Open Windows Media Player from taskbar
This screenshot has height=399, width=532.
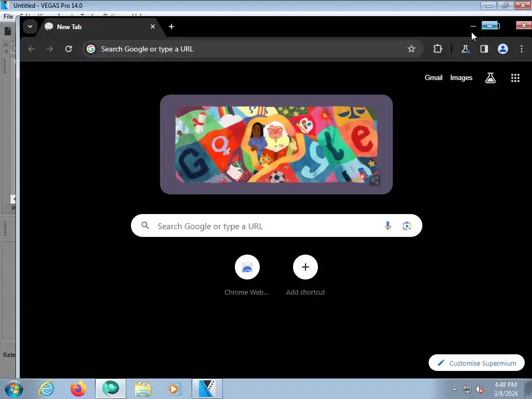tap(175, 389)
